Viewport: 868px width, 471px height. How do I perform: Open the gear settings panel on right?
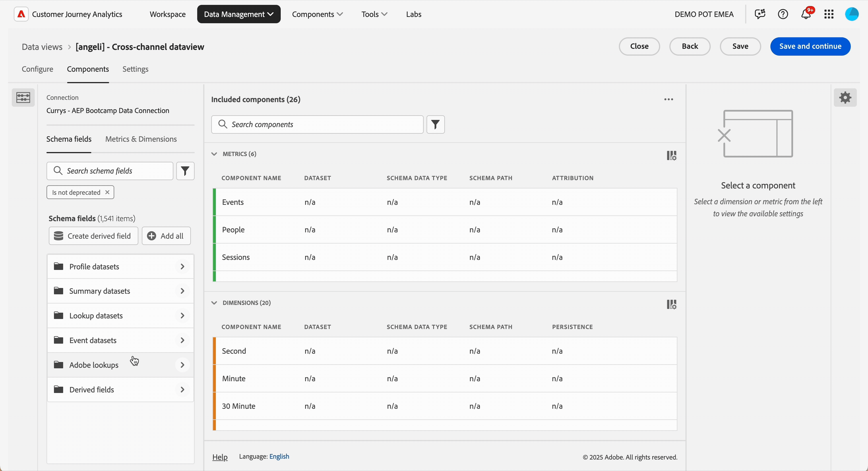tap(845, 98)
